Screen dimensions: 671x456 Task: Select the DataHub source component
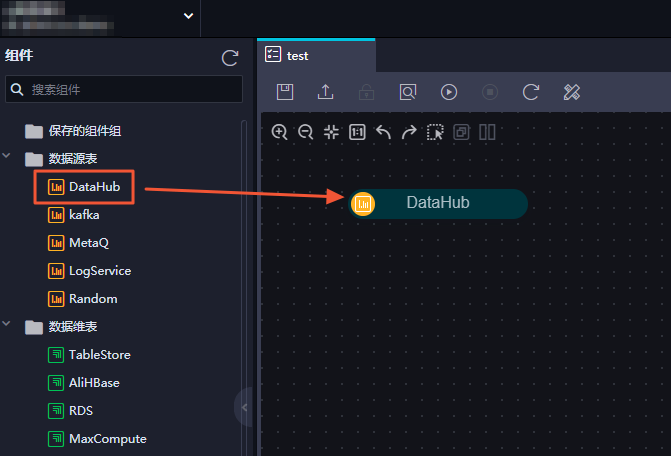84,187
